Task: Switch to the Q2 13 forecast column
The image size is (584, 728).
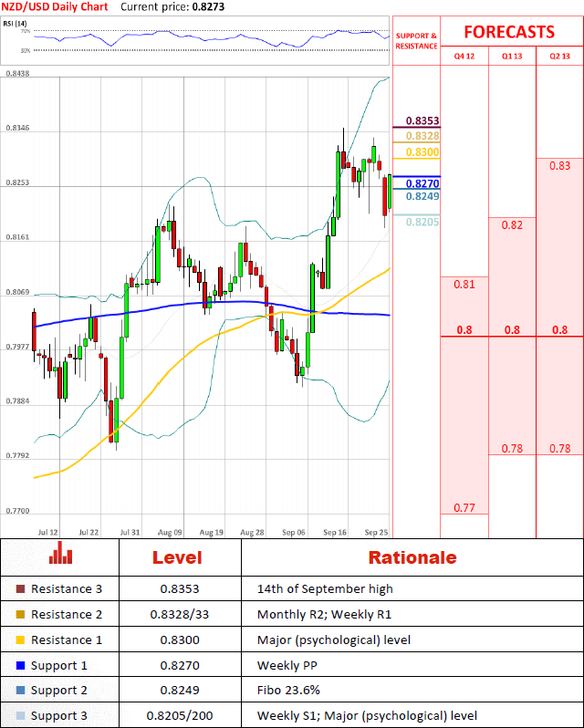Action: (x=559, y=57)
